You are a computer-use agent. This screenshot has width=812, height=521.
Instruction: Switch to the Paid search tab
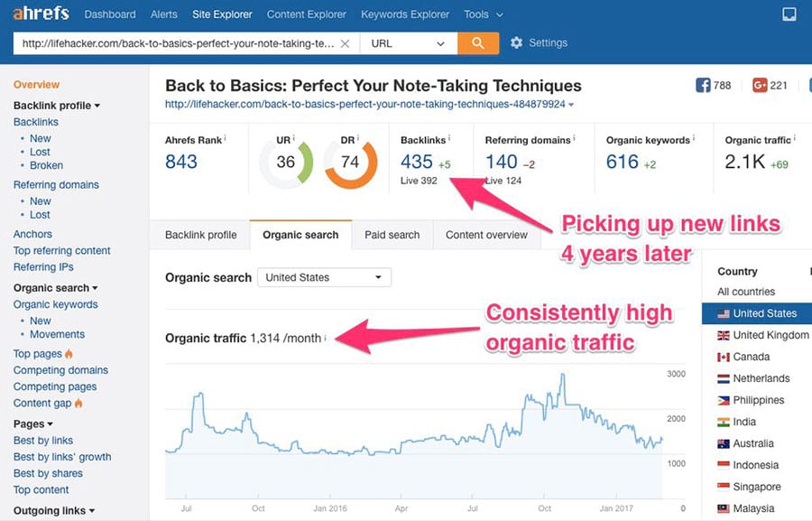(392, 235)
